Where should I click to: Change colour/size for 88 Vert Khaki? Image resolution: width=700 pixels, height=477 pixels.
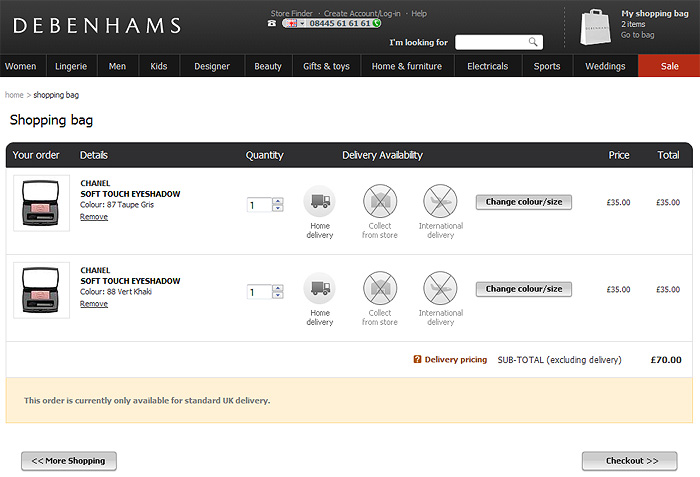[x=524, y=289]
